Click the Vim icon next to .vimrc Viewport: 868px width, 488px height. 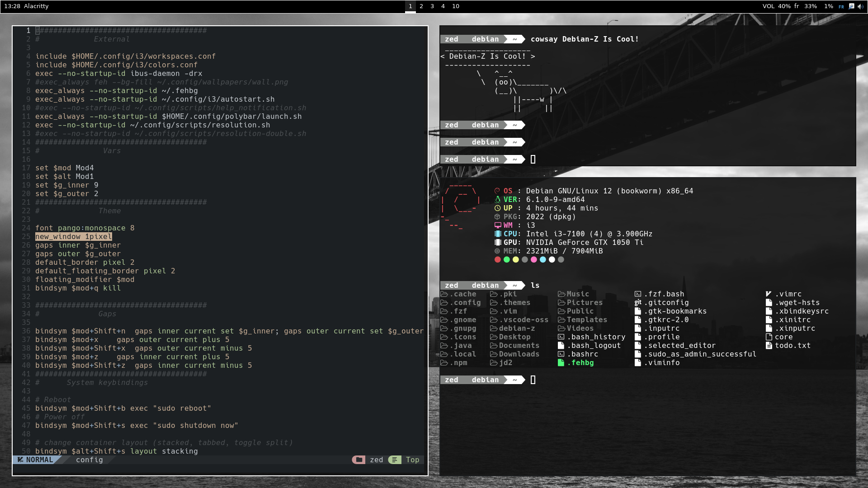(769, 294)
